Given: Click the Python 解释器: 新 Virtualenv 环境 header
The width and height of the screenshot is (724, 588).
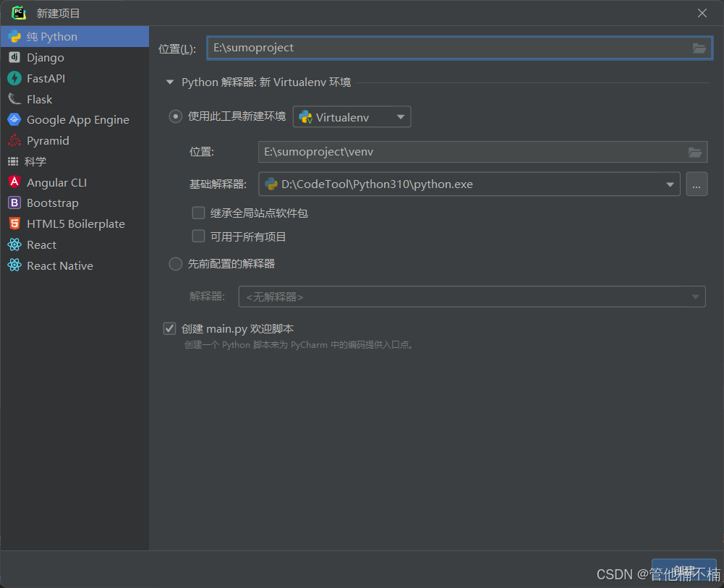Looking at the screenshot, I should click(266, 82).
